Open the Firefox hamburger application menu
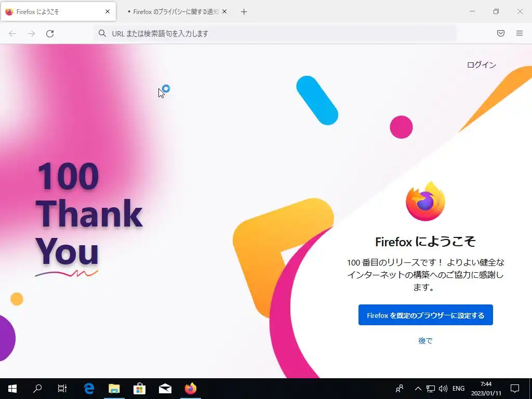This screenshot has height=399, width=532. click(520, 33)
